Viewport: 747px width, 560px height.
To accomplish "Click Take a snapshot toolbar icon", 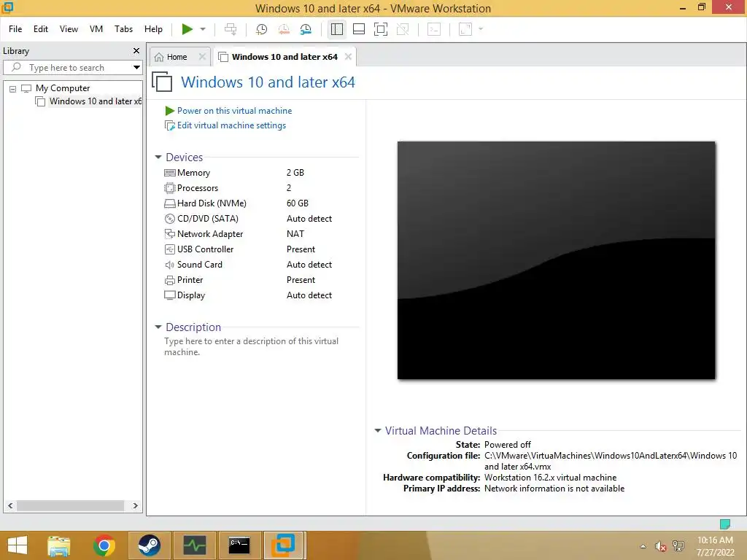I will [x=262, y=29].
